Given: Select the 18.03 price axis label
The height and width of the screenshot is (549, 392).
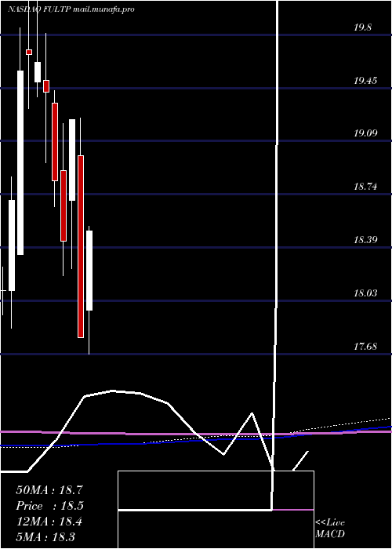Looking at the screenshot, I should 365,293.
